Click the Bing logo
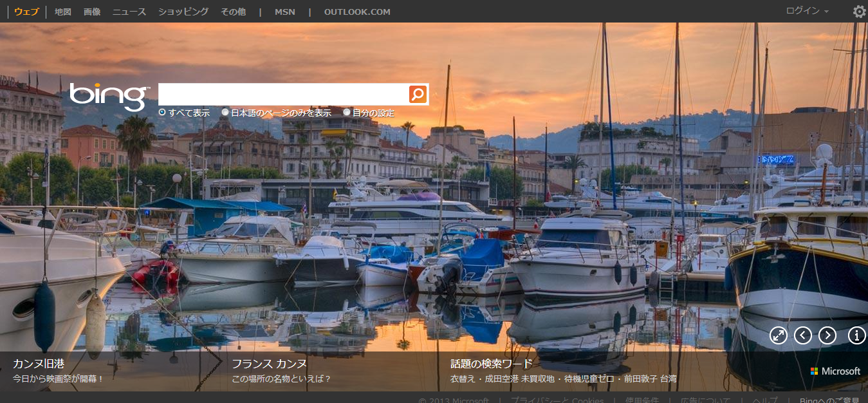The image size is (868, 403). (109, 97)
